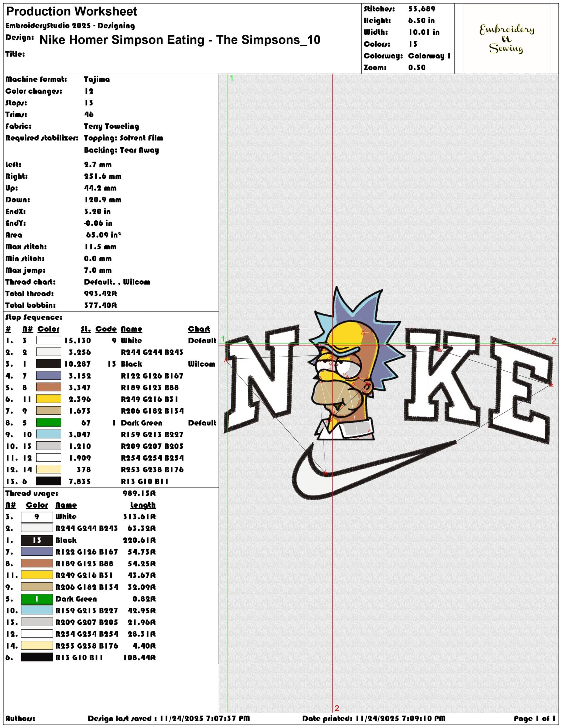Click the Max stitch value '11.5 mm'
This screenshot has width=562, height=728.
point(100,247)
